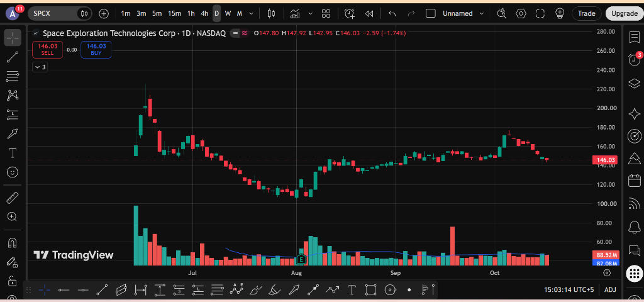Screen dimensions: 644x302
Task: Select Rectangle tool in bottom drawing toolbar
Action: 370,290
